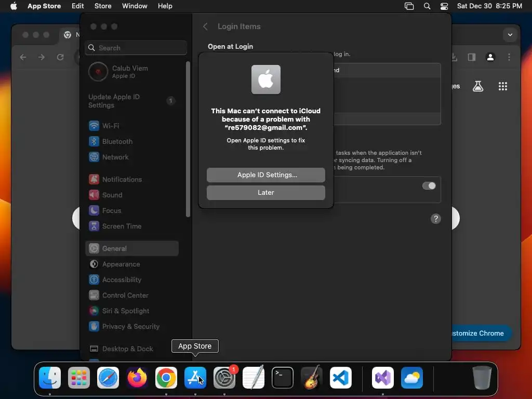Open the Help menu
Image resolution: width=532 pixels, height=399 pixels.
[x=165, y=6]
